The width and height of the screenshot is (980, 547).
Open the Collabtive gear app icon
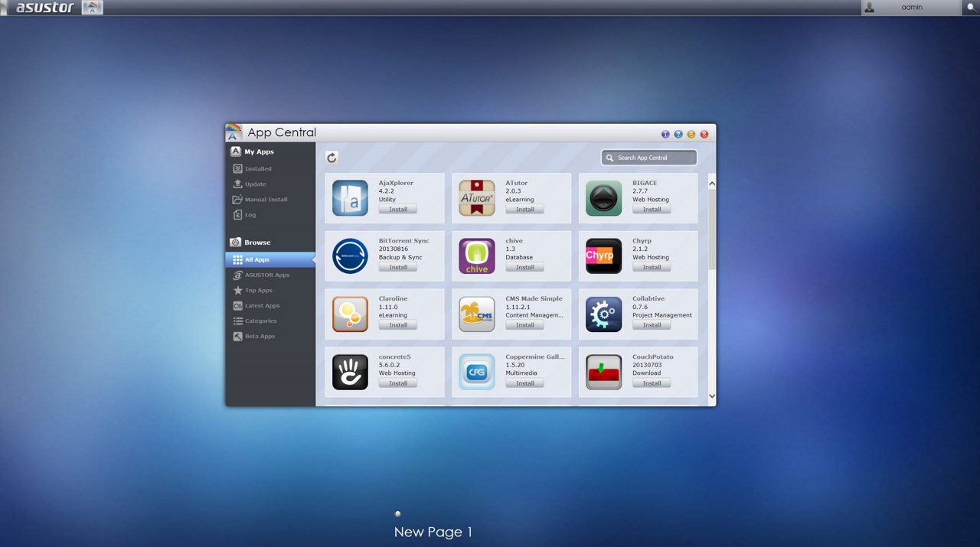[x=603, y=314]
